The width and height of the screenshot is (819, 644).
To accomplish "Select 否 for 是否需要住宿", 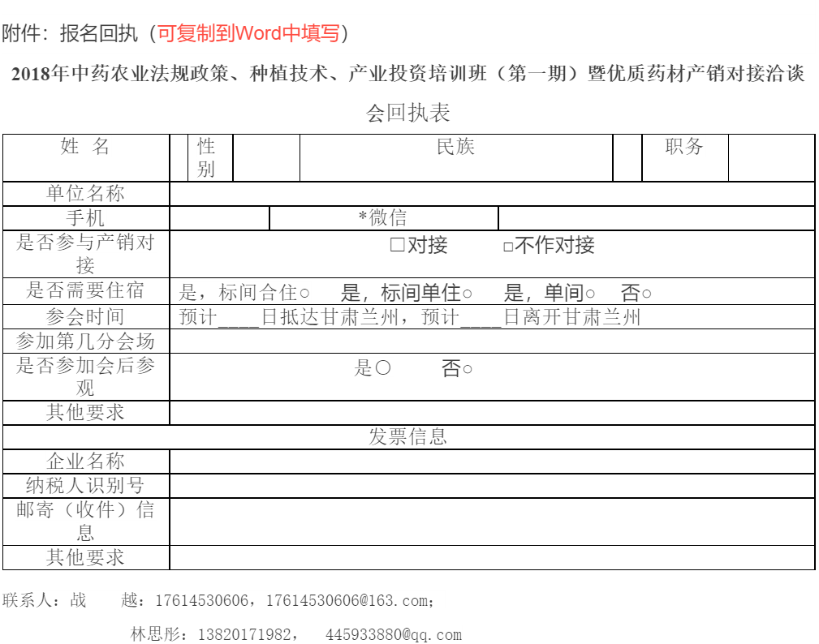I will pyautogui.click(x=647, y=294).
